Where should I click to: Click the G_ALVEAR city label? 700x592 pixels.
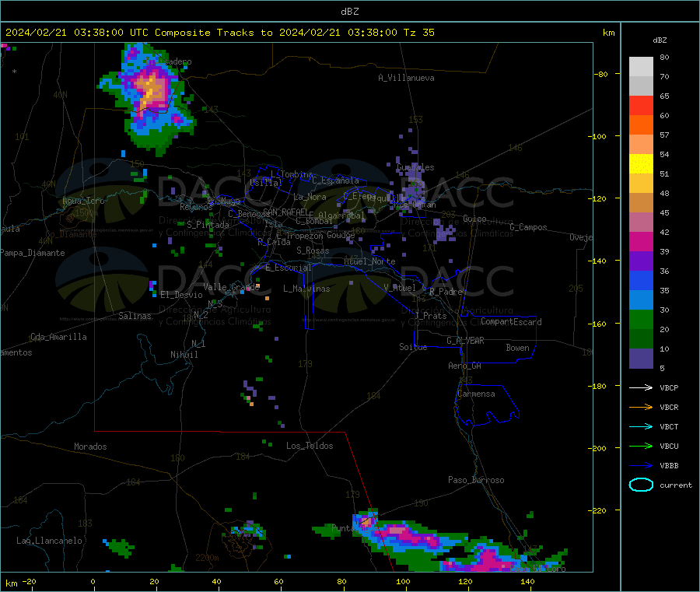coord(465,341)
